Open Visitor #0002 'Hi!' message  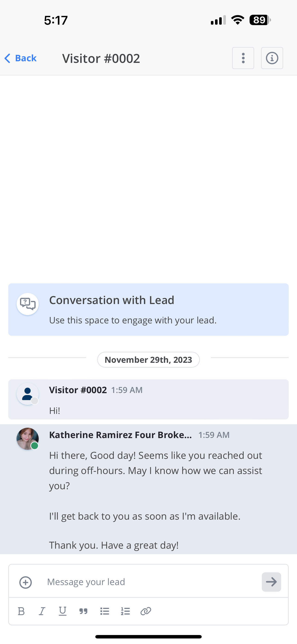click(148, 399)
